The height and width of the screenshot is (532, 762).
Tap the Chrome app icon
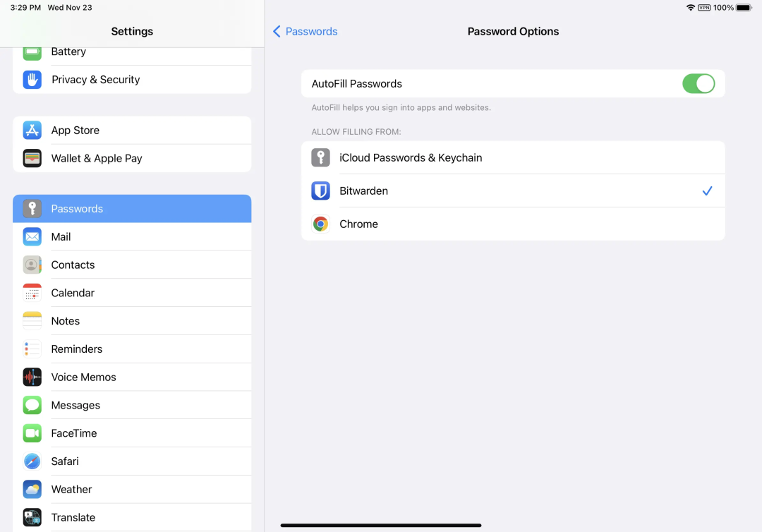pyautogui.click(x=321, y=224)
